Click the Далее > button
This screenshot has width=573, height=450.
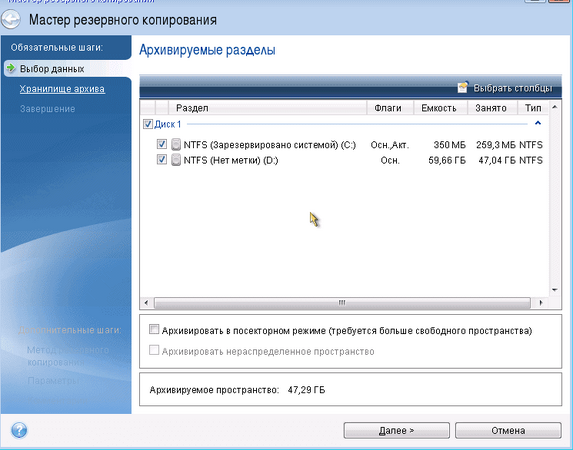396,431
